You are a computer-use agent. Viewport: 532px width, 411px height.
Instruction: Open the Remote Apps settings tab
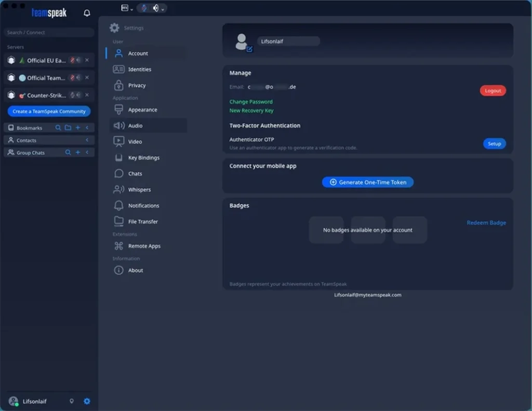(x=148, y=246)
